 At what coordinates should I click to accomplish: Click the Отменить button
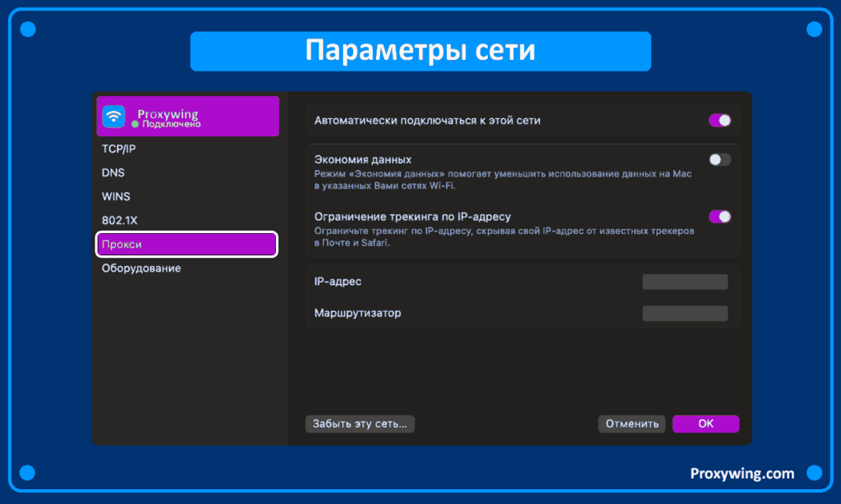[x=632, y=424]
